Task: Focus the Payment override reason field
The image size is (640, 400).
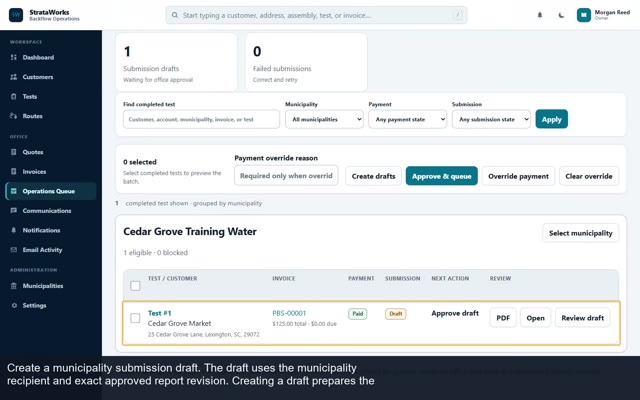Action: pyautogui.click(x=286, y=176)
